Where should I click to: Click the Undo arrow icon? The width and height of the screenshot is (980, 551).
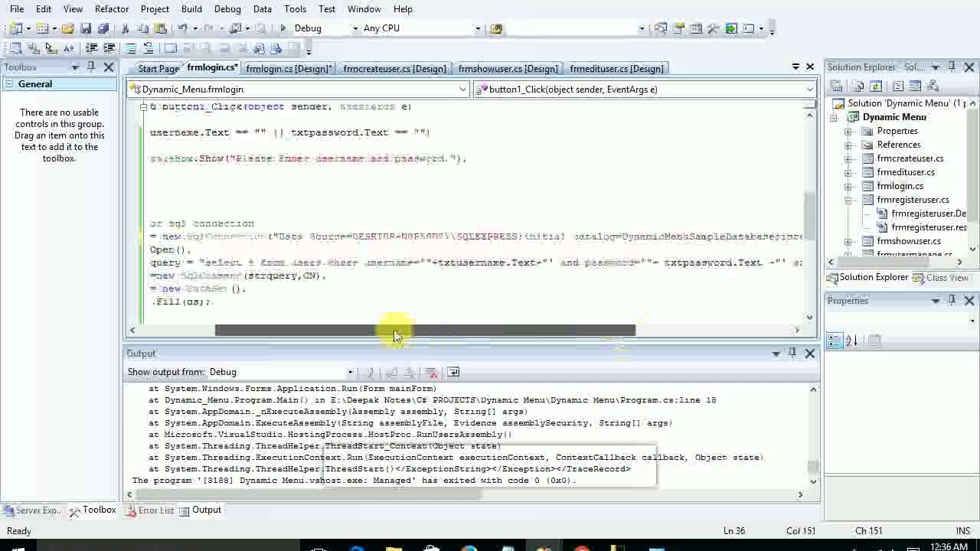183,28
